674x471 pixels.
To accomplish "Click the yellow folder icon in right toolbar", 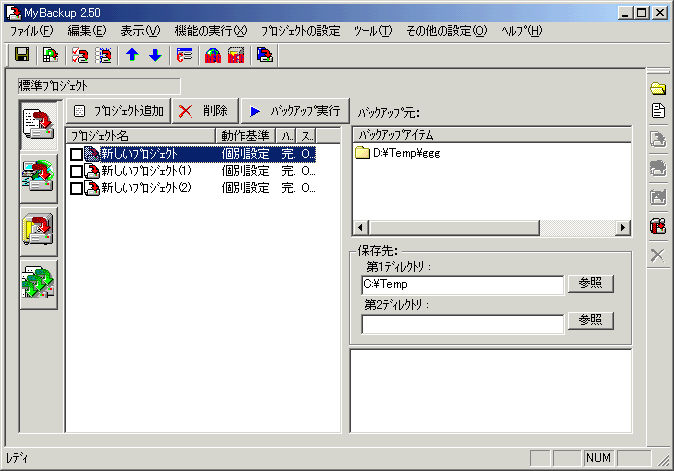I will click(658, 88).
